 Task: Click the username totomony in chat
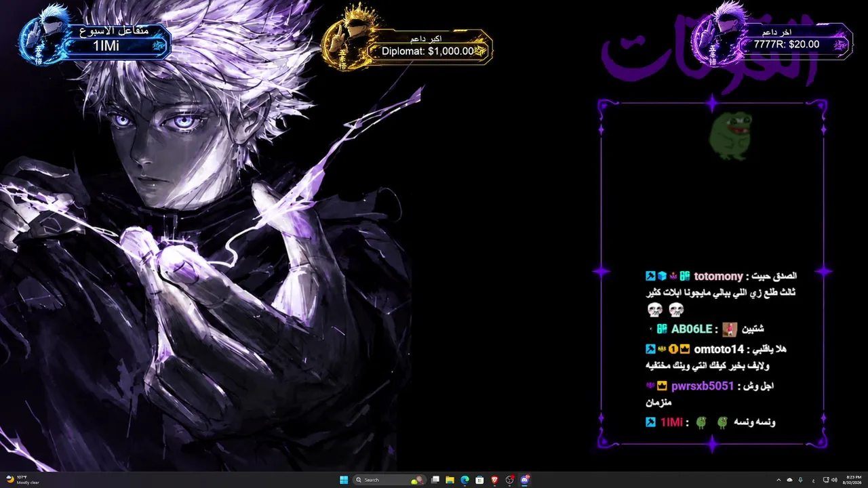718,276
